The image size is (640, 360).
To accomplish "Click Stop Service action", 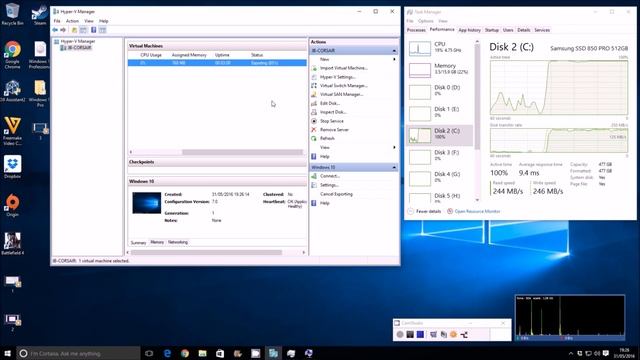I will pyautogui.click(x=331, y=121).
